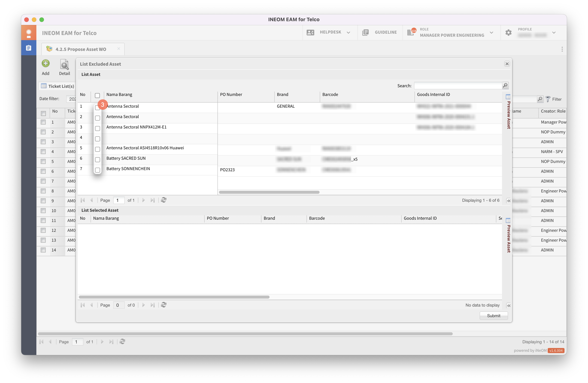588x383 pixels.
Task: Click the Helpdesk contact card icon
Action: click(310, 32)
